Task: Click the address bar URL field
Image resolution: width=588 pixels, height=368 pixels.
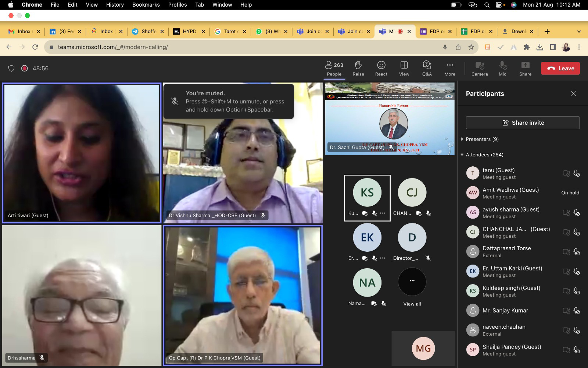Action: (x=243, y=47)
